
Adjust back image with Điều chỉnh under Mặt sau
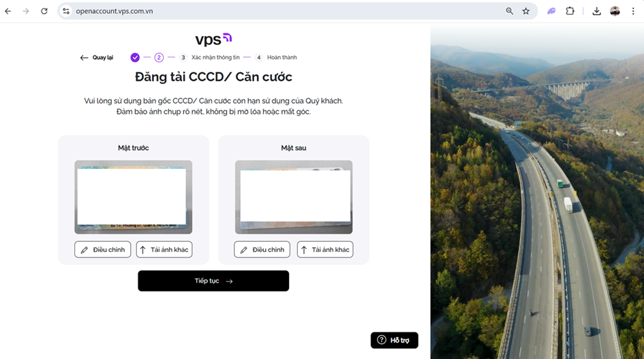point(262,249)
